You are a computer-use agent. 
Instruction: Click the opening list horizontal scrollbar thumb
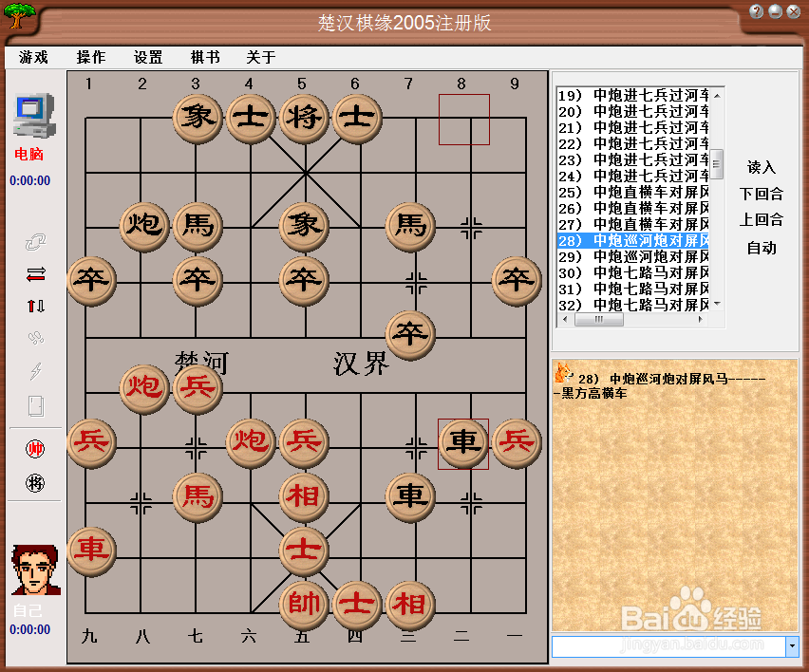point(598,319)
